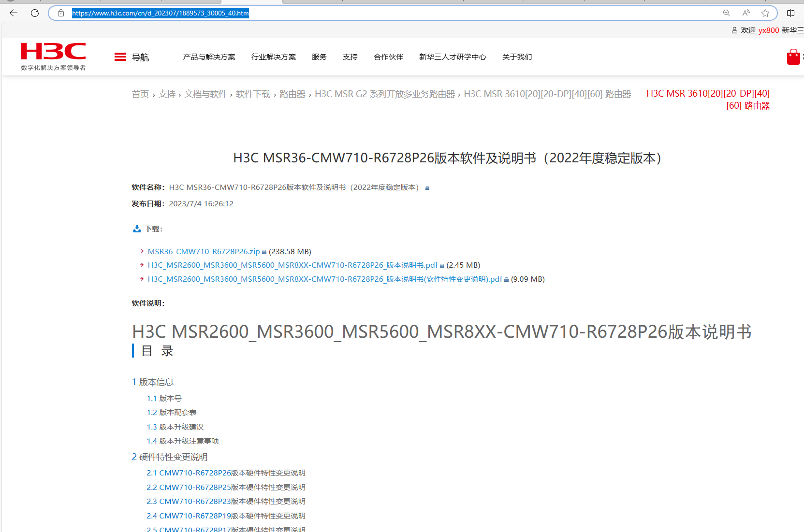
Task: Click the H3C logo
Action: [53, 57]
